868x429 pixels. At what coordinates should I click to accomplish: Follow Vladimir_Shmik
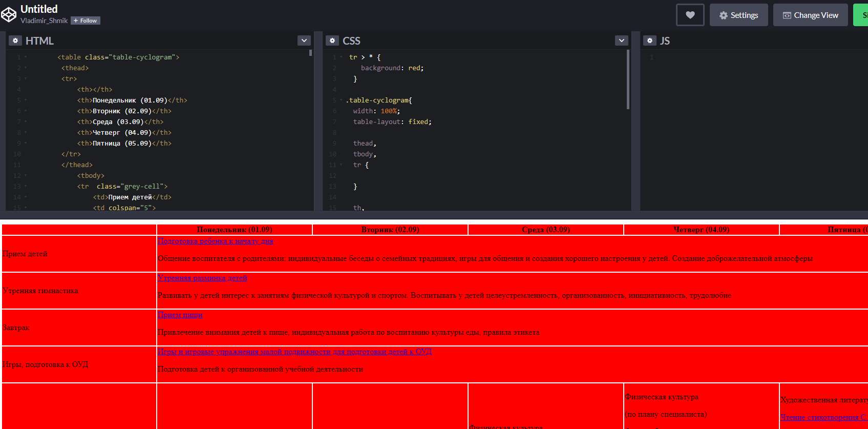coord(86,21)
